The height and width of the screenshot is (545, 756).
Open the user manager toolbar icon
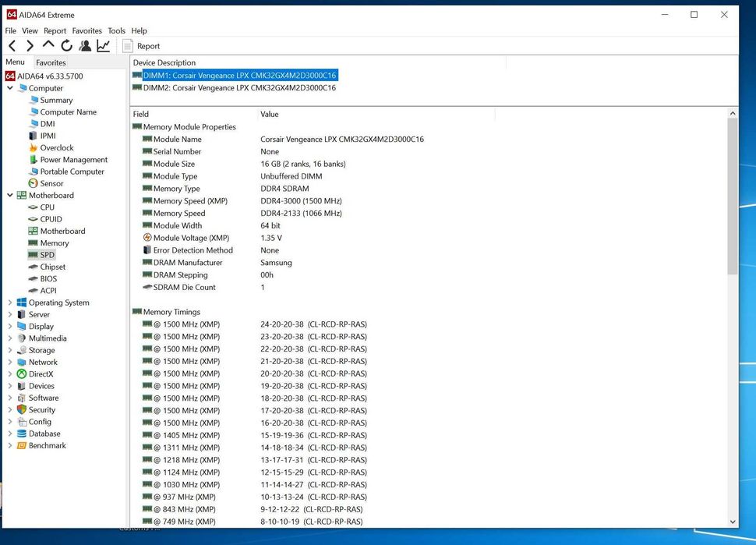(85, 46)
